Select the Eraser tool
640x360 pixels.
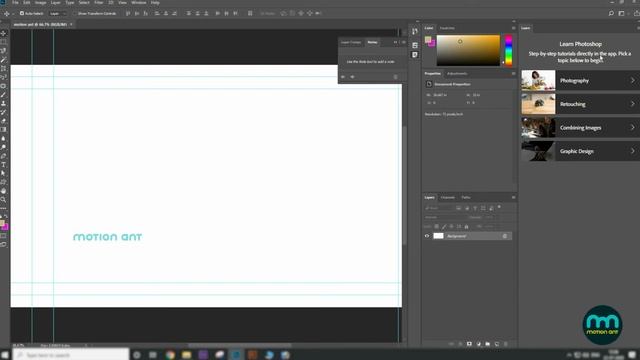(x=4, y=121)
